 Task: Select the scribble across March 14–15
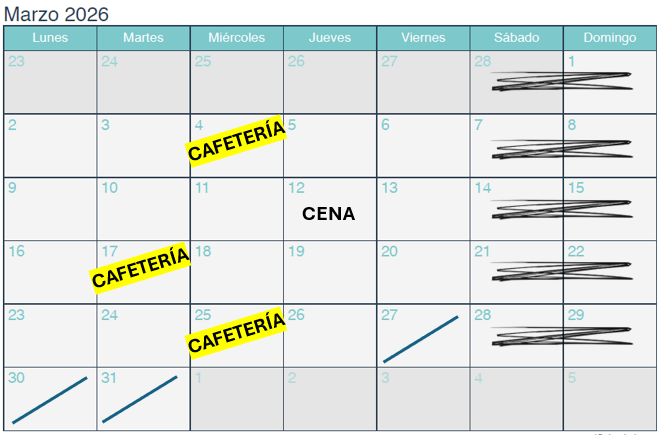562,208
